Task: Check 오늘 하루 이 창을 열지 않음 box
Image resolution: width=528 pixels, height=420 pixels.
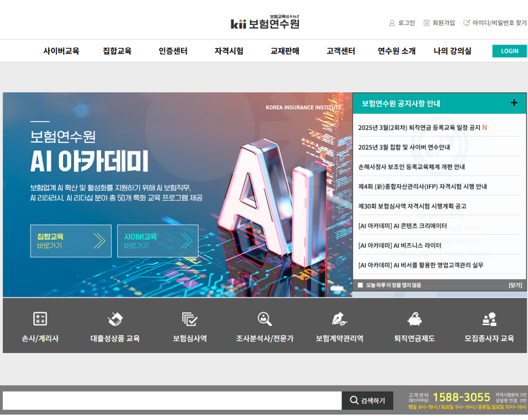Action: pos(361,285)
